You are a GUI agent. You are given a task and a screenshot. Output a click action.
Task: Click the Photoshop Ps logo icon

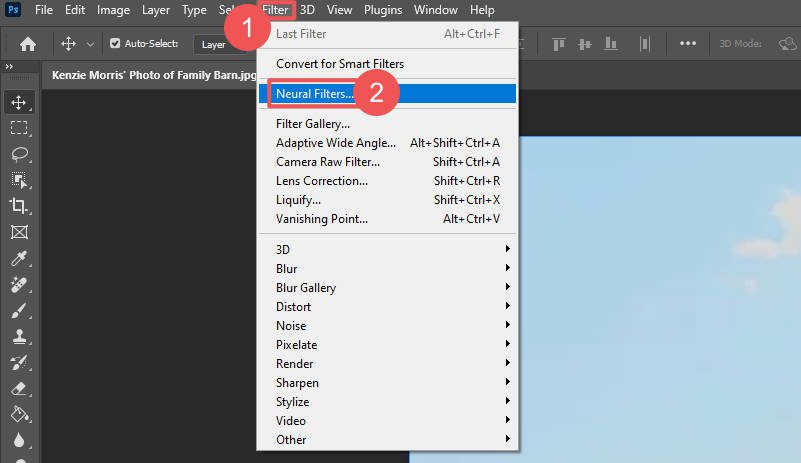[13, 9]
